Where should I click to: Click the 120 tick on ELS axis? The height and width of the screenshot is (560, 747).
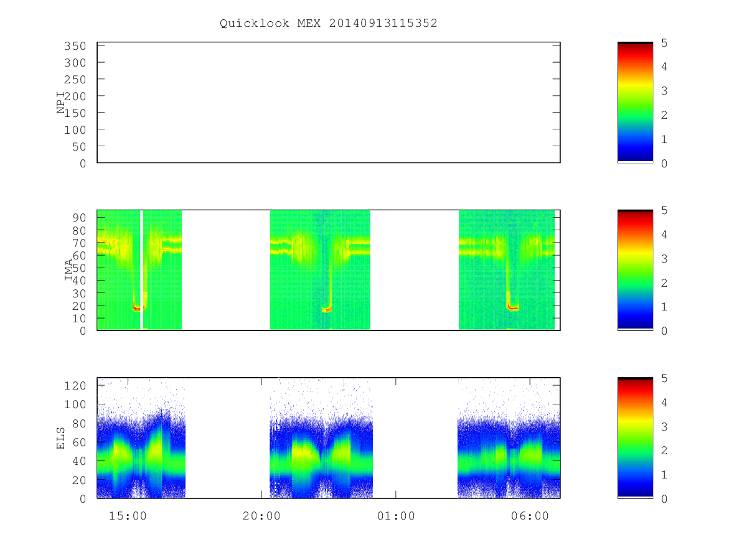[75, 386]
